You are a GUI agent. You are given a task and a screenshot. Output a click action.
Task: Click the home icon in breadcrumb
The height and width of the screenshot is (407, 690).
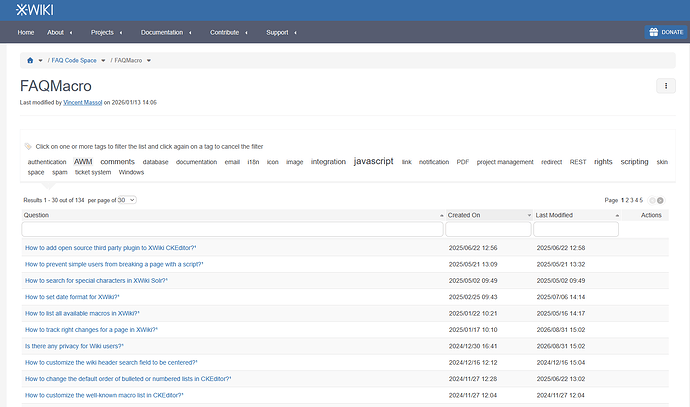point(30,60)
